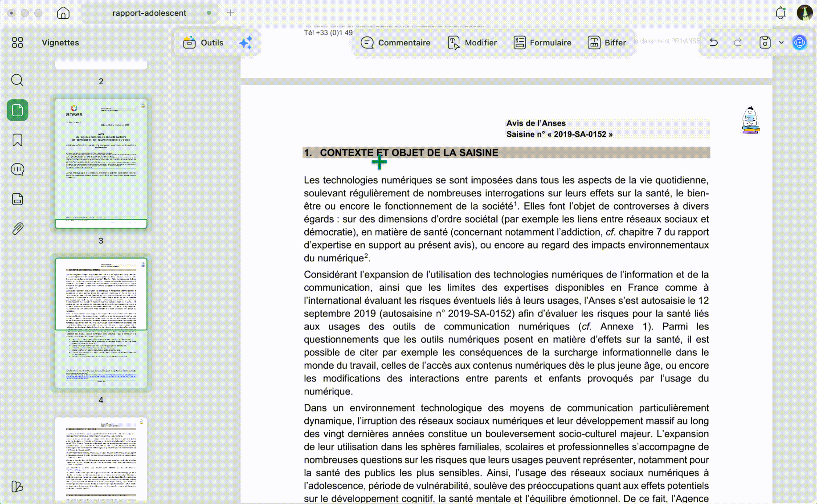Open the user profile avatar
Viewport: 817px width, 504px height.
click(x=805, y=13)
